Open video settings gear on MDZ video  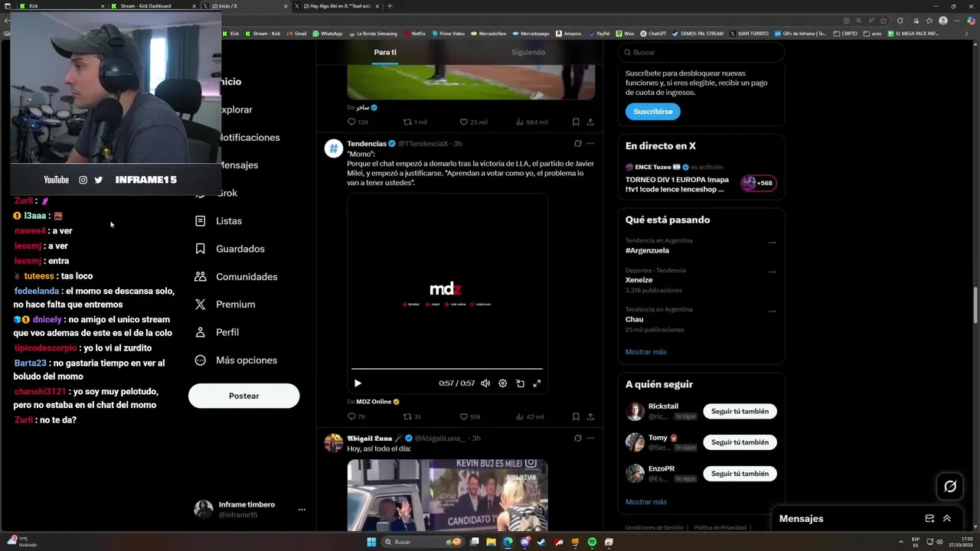tap(502, 383)
